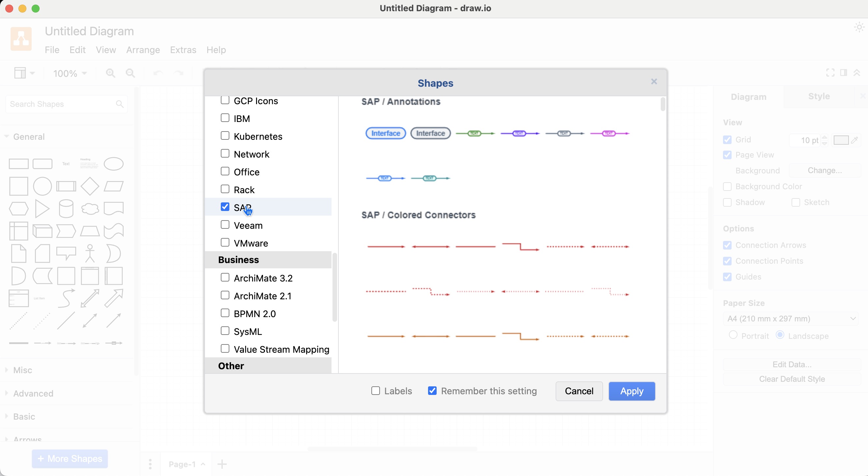Image resolution: width=868 pixels, height=476 pixels.
Task: Open the Arrange menu
Action: 143,50
